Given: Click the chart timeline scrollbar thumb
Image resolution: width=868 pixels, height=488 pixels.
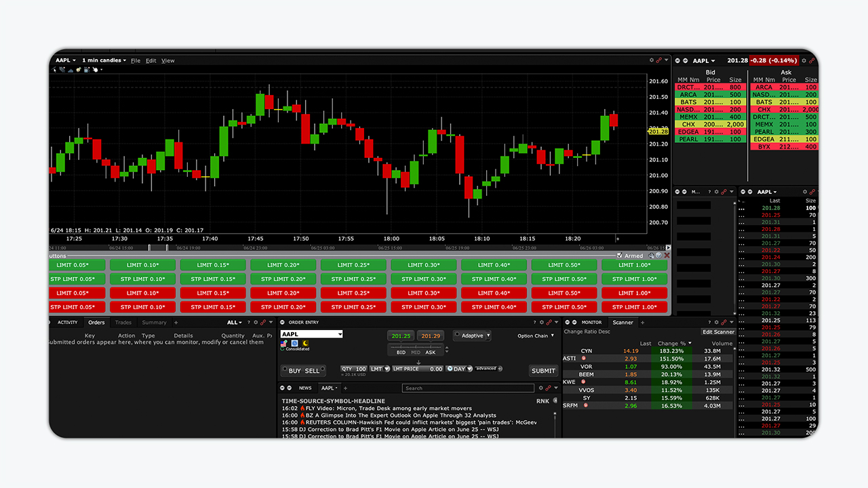Looking at the screenshot, I should click(x=158, y=247).
